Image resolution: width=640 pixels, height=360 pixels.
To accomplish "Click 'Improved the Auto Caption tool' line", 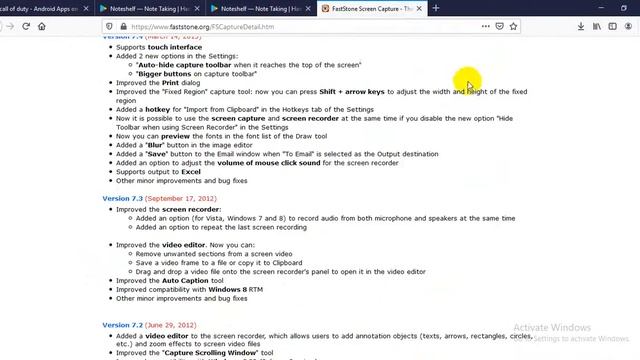I will [170, 281].
